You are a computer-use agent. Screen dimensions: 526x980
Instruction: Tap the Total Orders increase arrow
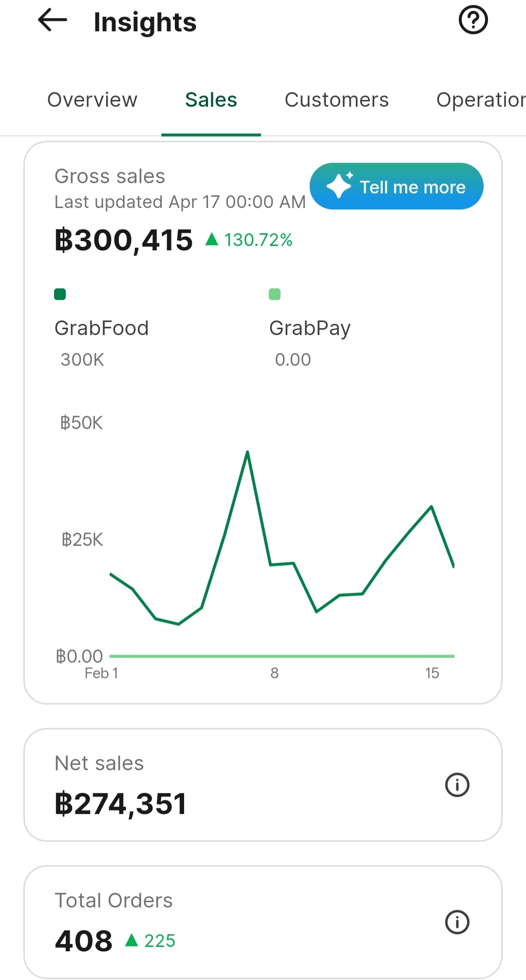pos(131,940)
